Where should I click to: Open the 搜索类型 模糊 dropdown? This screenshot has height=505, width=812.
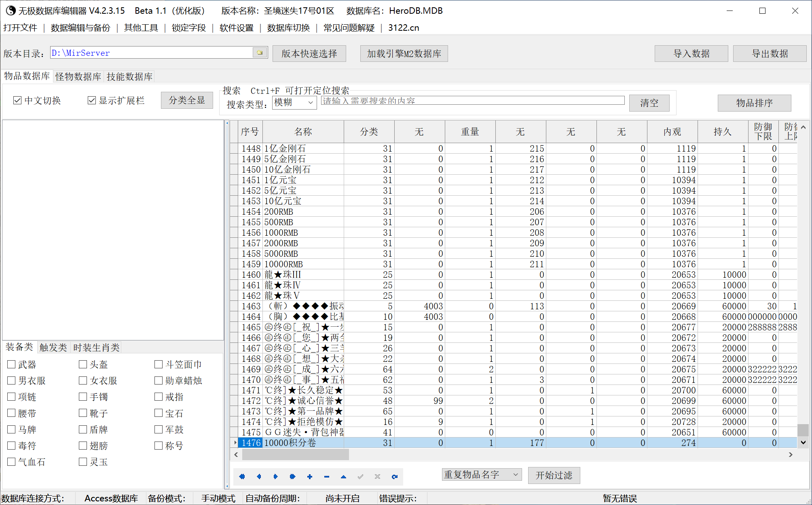click(294, 102)
